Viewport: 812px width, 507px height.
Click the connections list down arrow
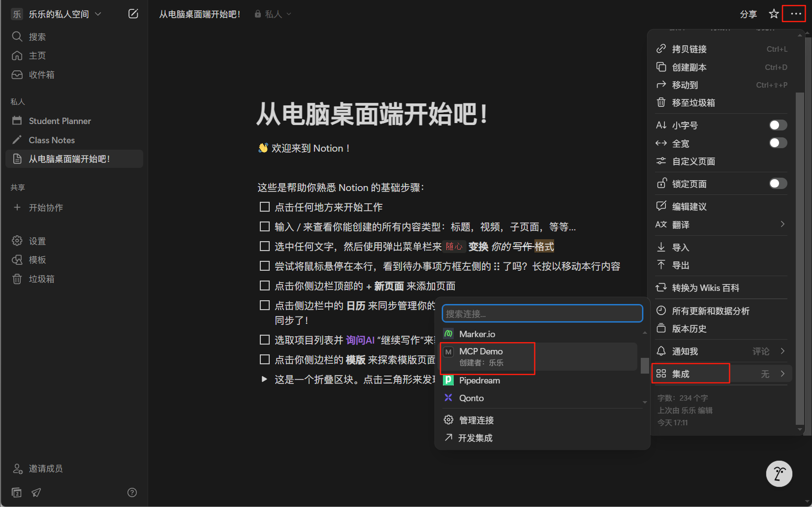point(645,402)
